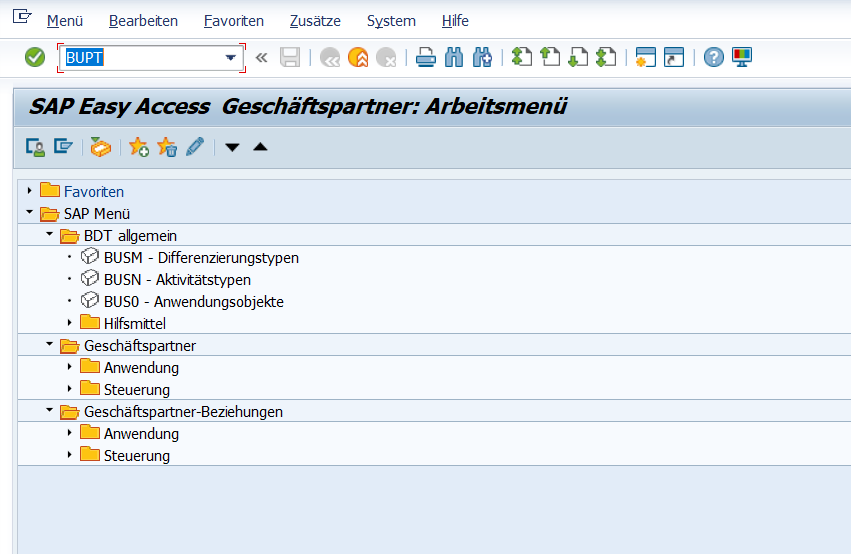Image resolution: width=851 pixels, height=554 pixels.
Task: Open the Menü menu
Action: 65,21
